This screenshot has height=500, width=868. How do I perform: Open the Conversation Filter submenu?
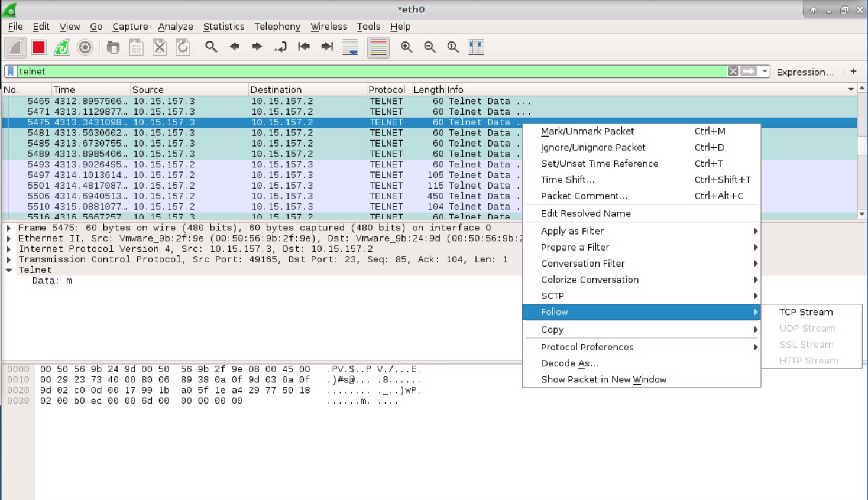coord(642,264)
